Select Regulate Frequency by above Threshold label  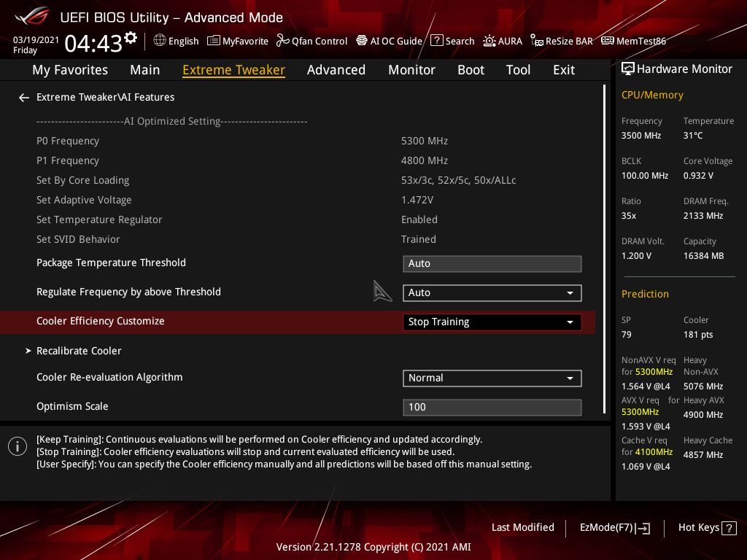pyautogui.click(x=128, y=292)
